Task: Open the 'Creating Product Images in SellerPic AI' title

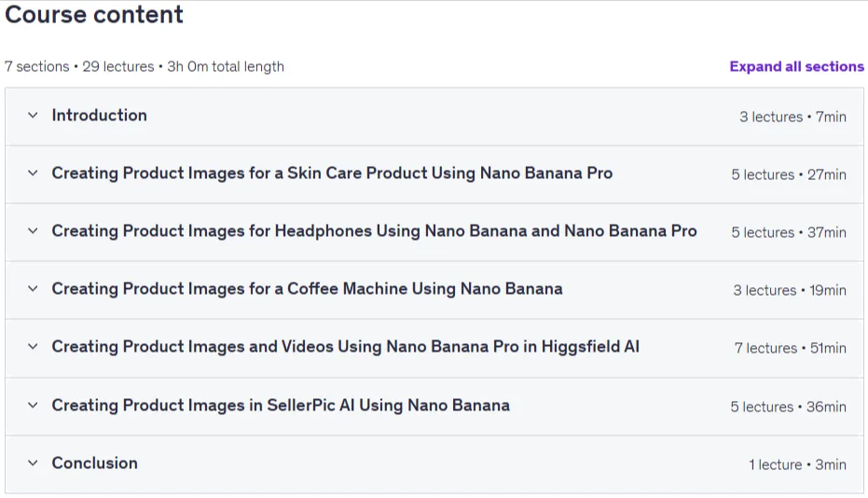Action: click(x=281, y=406)
